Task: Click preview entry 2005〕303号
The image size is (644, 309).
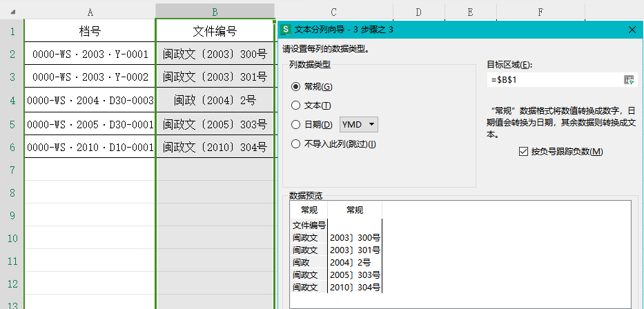Action: tap(355, 275)
